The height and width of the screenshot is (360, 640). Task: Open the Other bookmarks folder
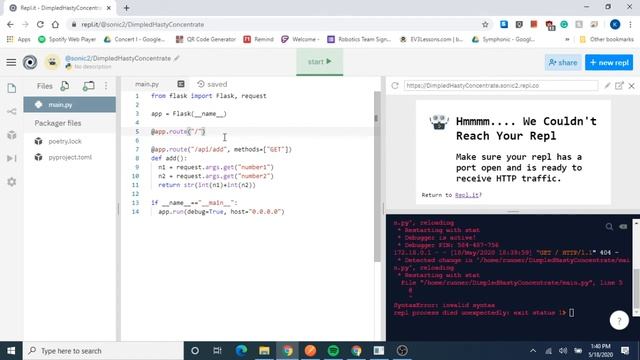pos(607,39)
